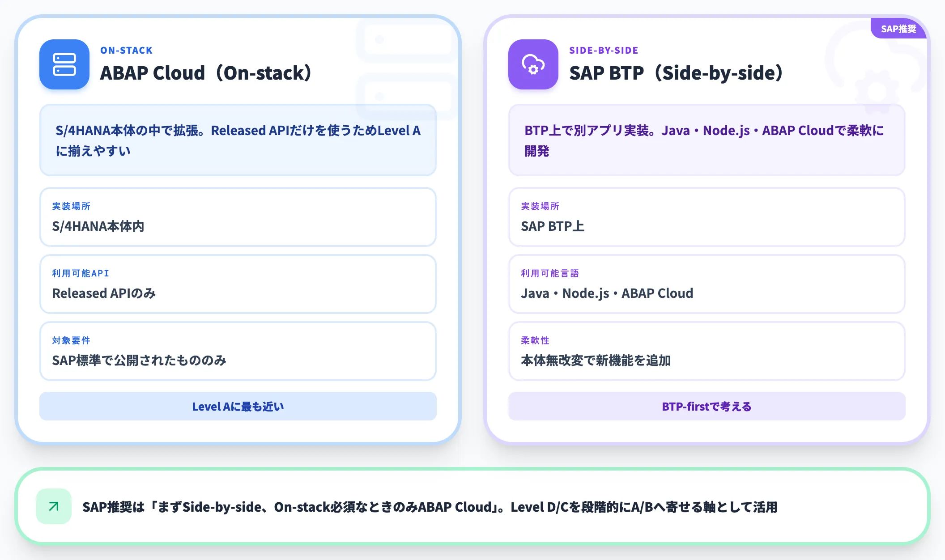Click 実装場所 label in SAP BTP card
The image size is (945, 560).
(540, 206)
